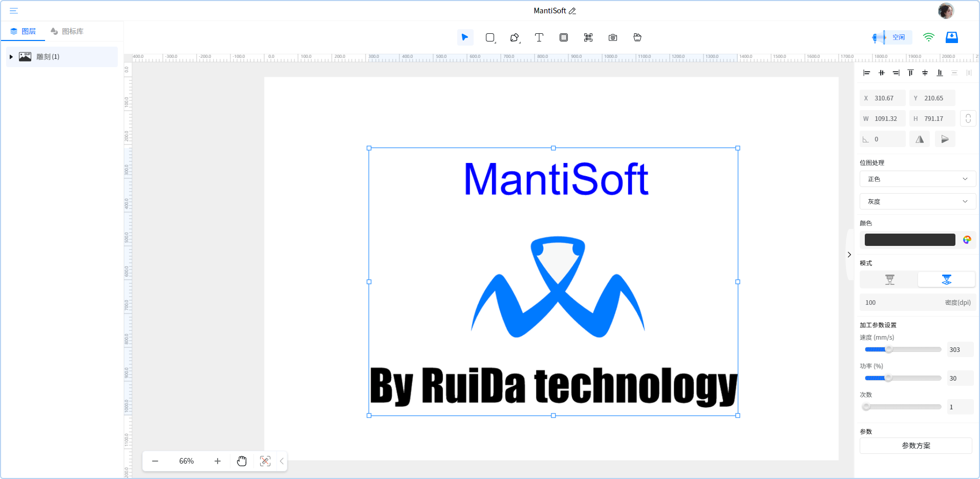Open the 正色 bitmap processing dropdown
Screen dimensions: 980x479
[x=918, y=179]
